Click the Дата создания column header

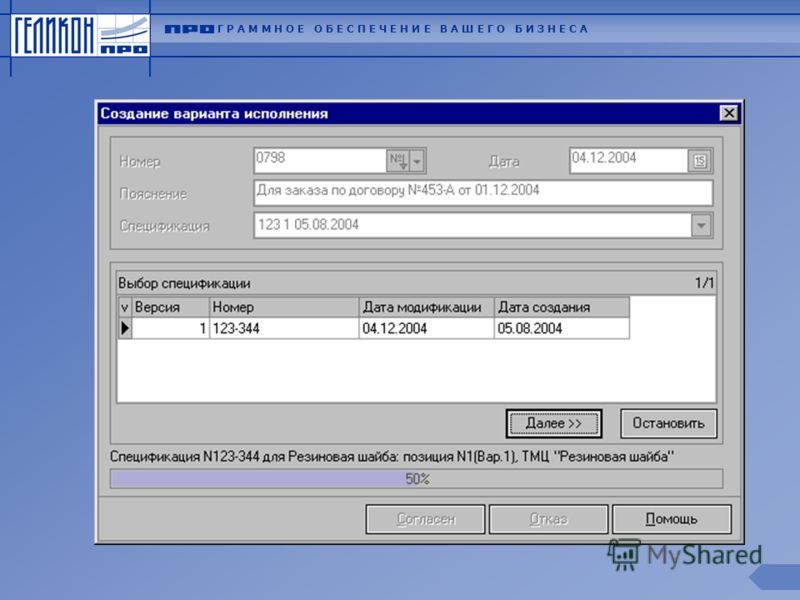[x=562, y=307]
